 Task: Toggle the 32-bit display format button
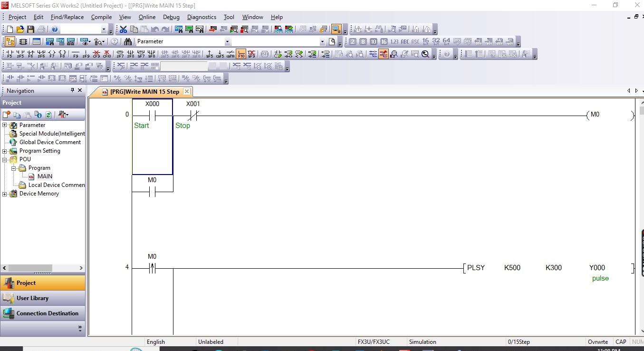pyautogui.click(x=436, y=42)
